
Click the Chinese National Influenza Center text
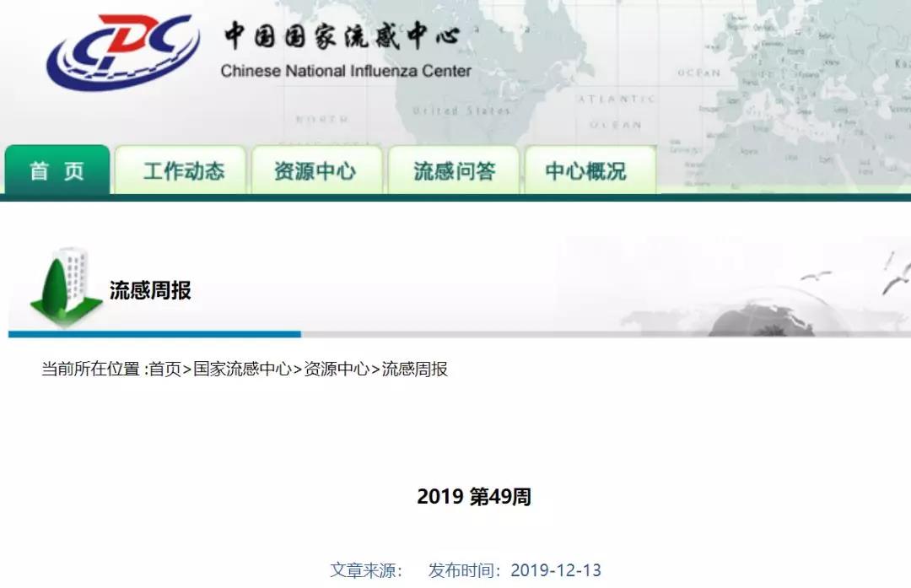coord(346,71)
